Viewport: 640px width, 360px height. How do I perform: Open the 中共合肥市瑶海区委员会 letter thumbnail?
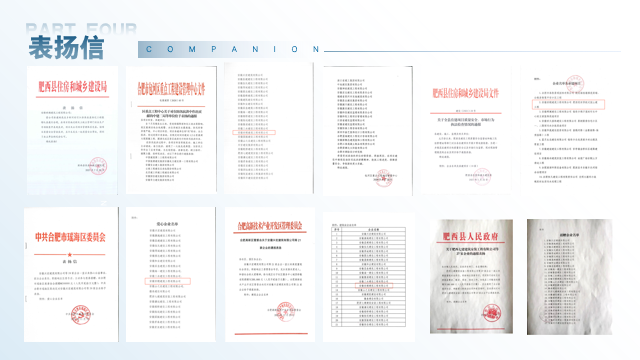[x=71, y=275]
